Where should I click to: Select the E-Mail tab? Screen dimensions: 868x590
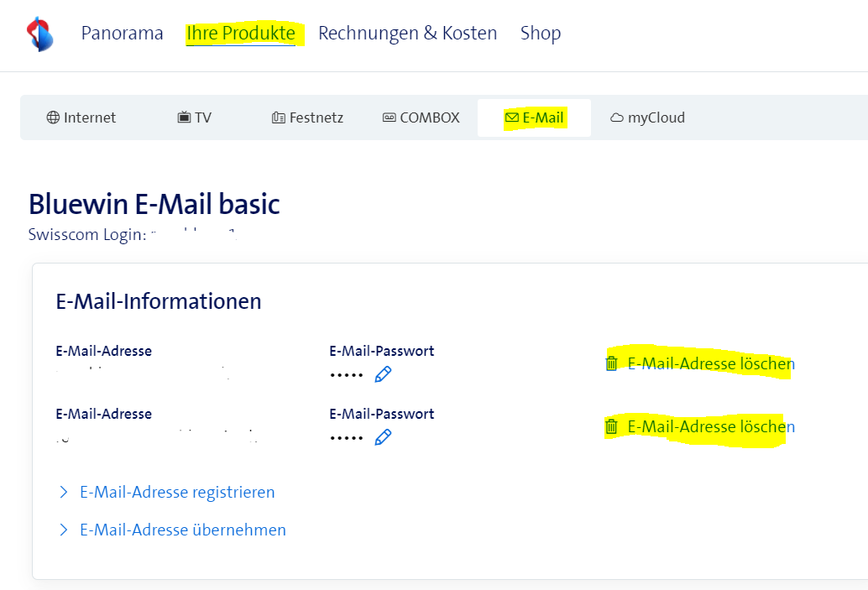(x=534, y=117)
